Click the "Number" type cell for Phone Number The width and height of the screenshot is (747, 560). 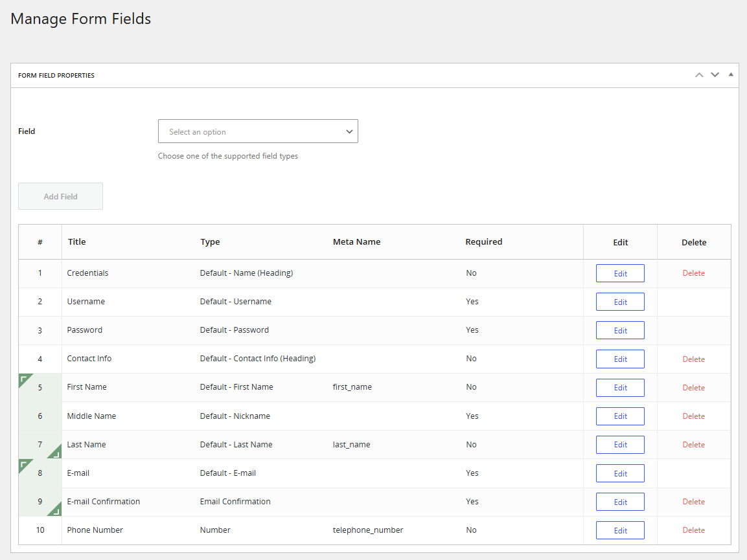(215, 530)
